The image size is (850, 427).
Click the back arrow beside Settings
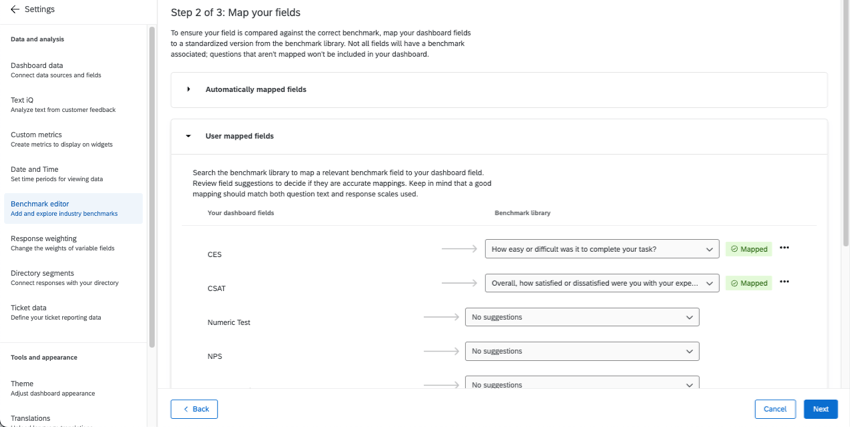[x=15, y=10]
